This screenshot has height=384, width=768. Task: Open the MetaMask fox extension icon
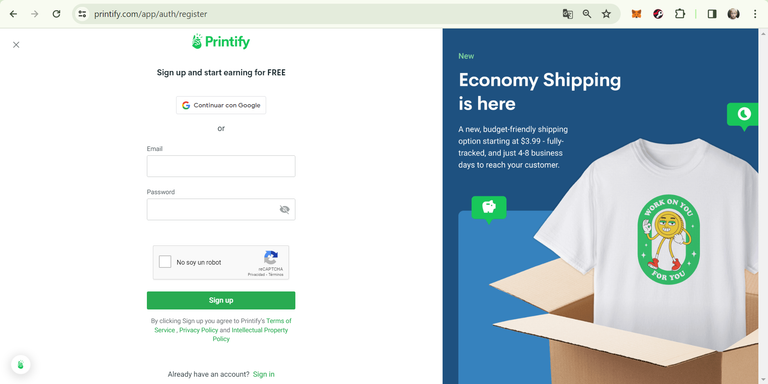[x=636, y=14]
